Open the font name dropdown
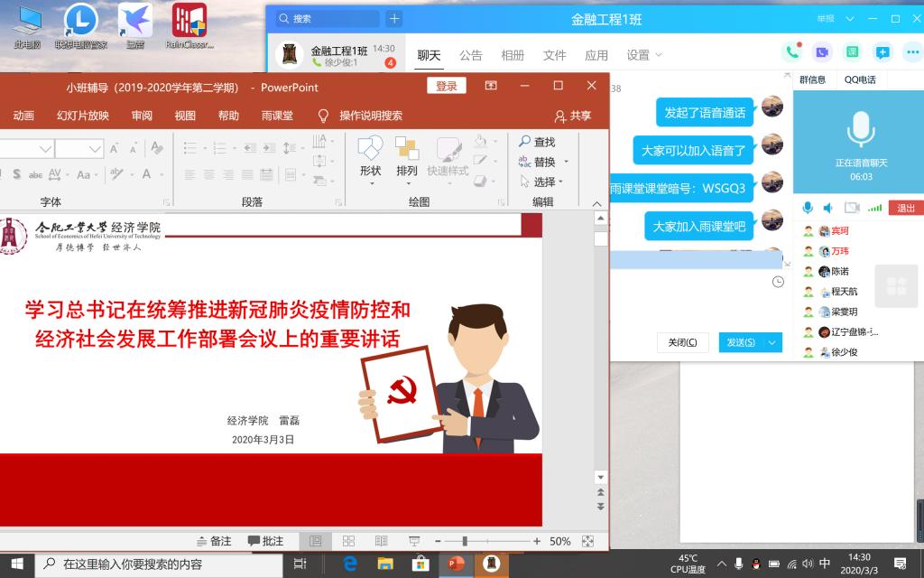 (45, 149)
